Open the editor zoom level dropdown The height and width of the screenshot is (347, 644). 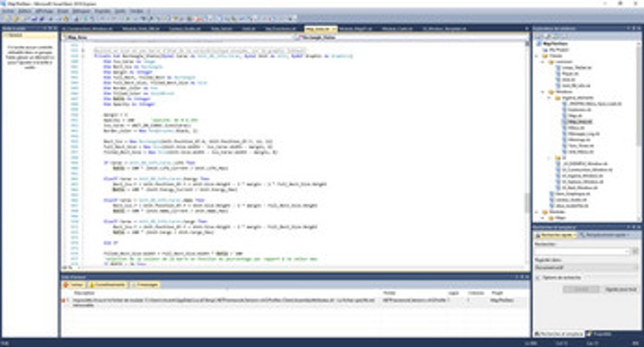click(69, 268)
